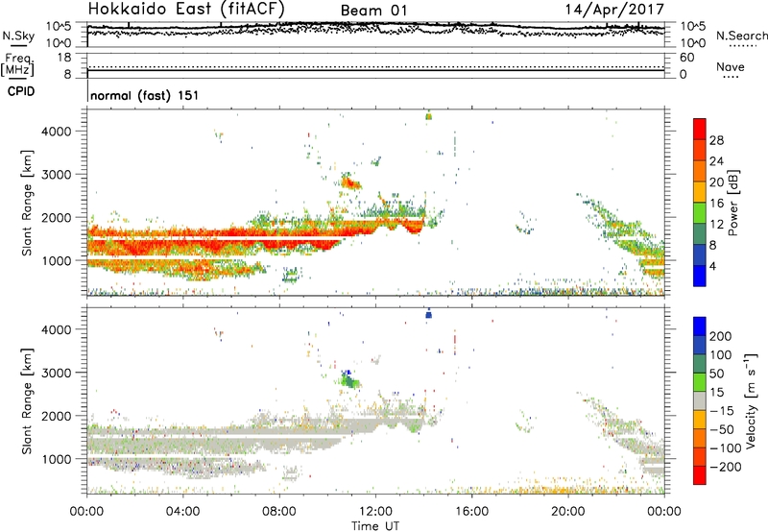
Task: Click the "normal (fast) 151" mode text
Action: (x=145, y=95)
